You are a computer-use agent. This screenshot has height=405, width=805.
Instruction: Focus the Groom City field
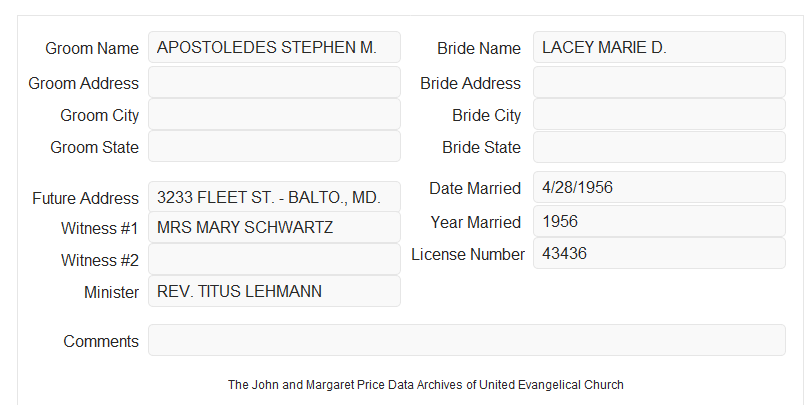pos(274,114)
